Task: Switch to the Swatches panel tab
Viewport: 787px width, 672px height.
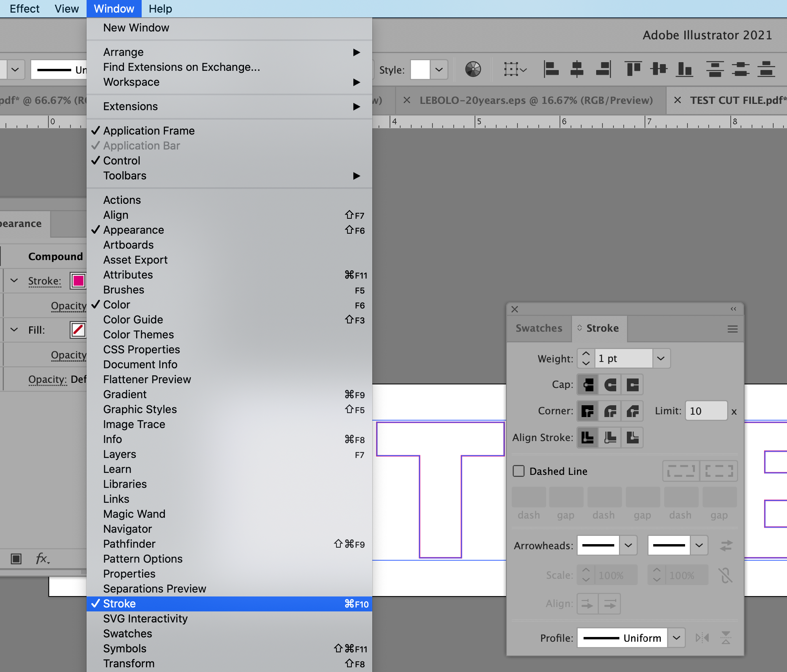Action: [x=539, y=328]
